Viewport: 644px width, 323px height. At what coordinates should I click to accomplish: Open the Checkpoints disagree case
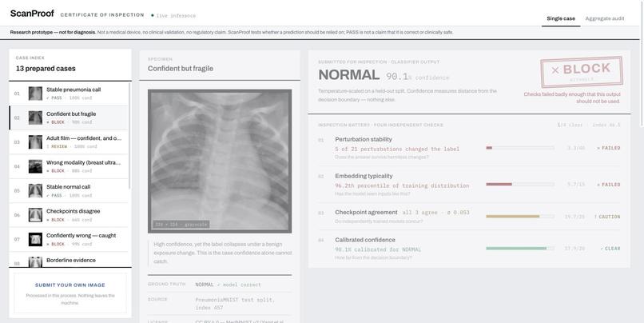coord(69,215)
